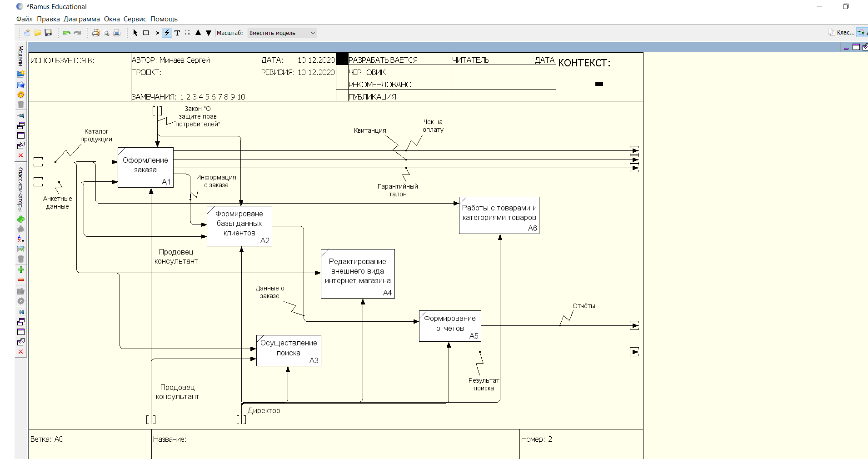
Task: Select the Осуществление поиска A3 box
Action: coord(289,350)
